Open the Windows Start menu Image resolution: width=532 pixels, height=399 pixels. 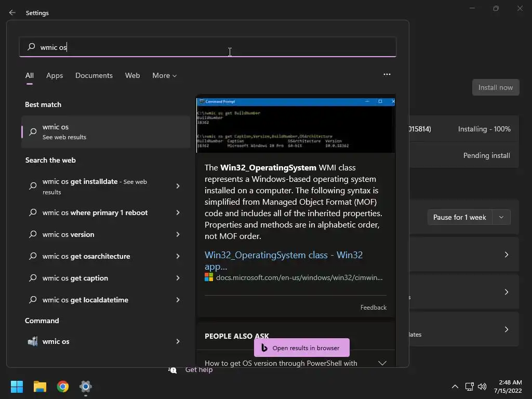click(17, 387)
